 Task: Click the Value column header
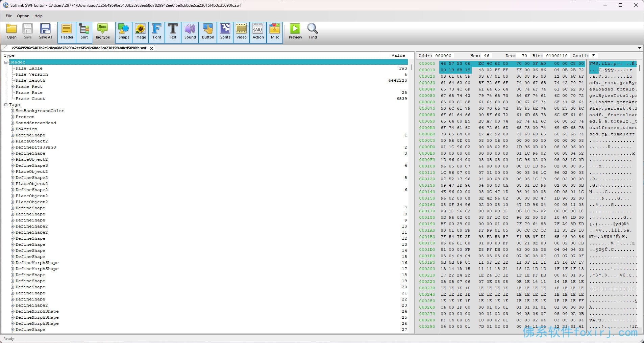(394, 55)
